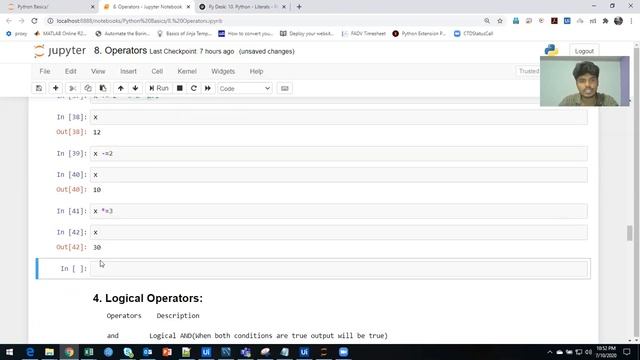The width and height of the screenshot is (640, 360).
Task: Cut selected cells with the scissors icon
Action: (x=73, y=88)
